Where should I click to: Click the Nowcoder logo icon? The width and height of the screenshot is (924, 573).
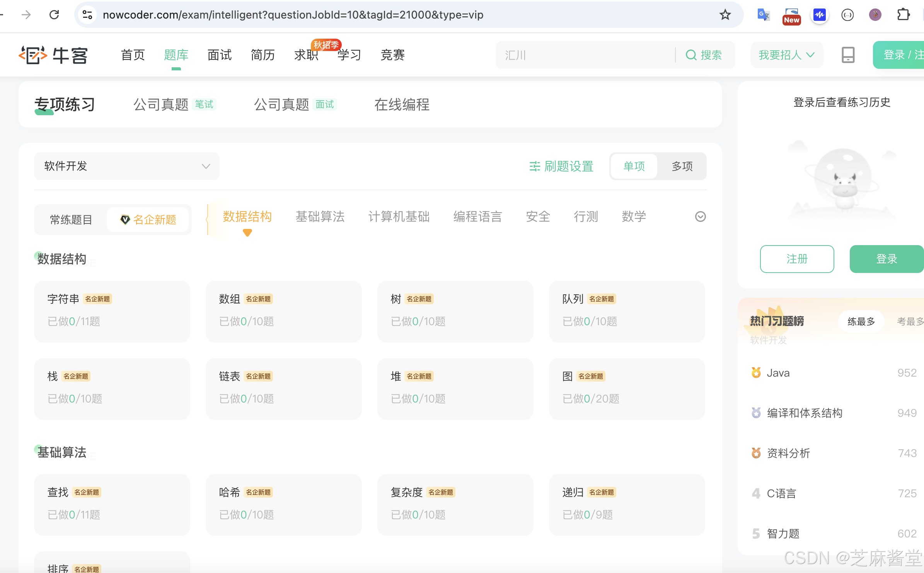33,55
